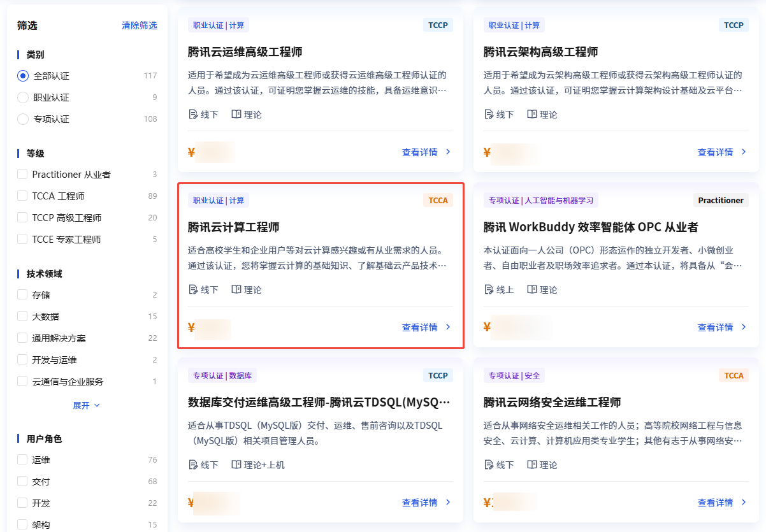Check the 存储 technology filter
This screenshot has width=766, height=532.
point(22,295)
